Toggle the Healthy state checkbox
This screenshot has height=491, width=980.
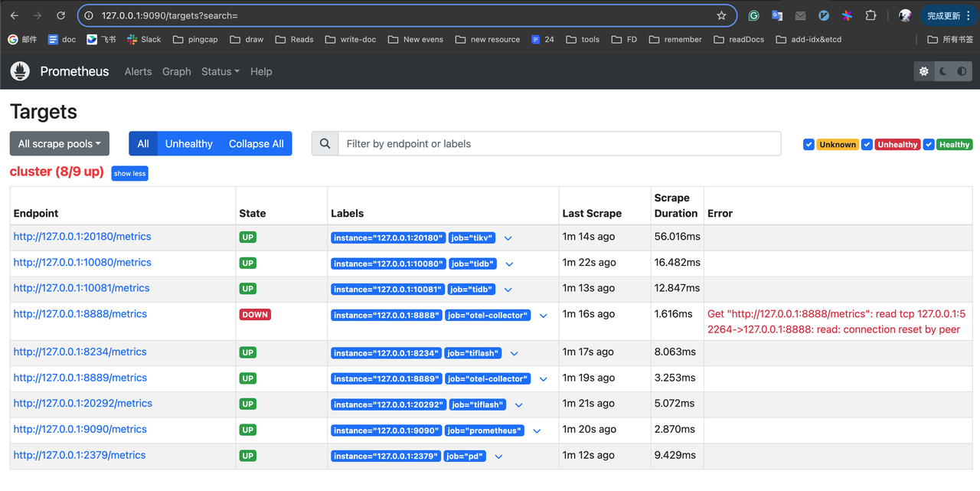929,144
